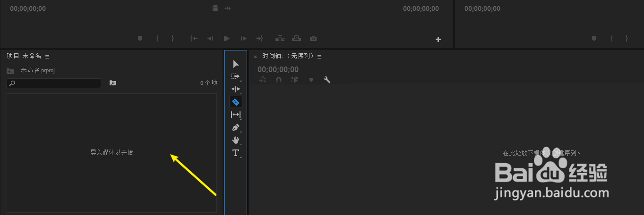
Task: Mark Out point in Program monitor
Action: [627, 39]
